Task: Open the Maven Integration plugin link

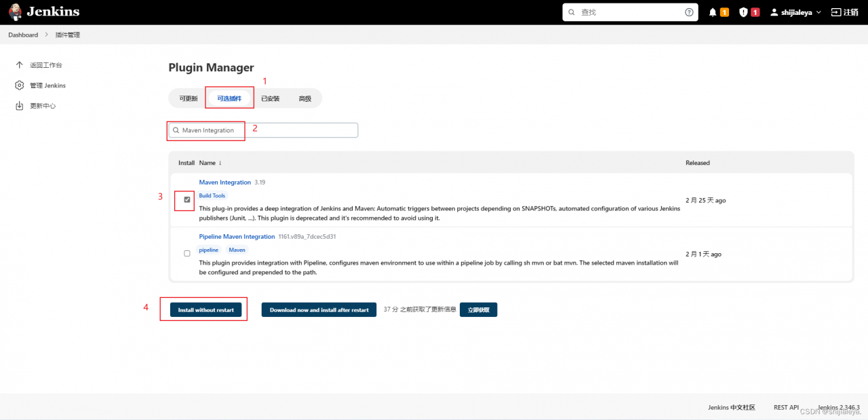Action: point(225,183)
